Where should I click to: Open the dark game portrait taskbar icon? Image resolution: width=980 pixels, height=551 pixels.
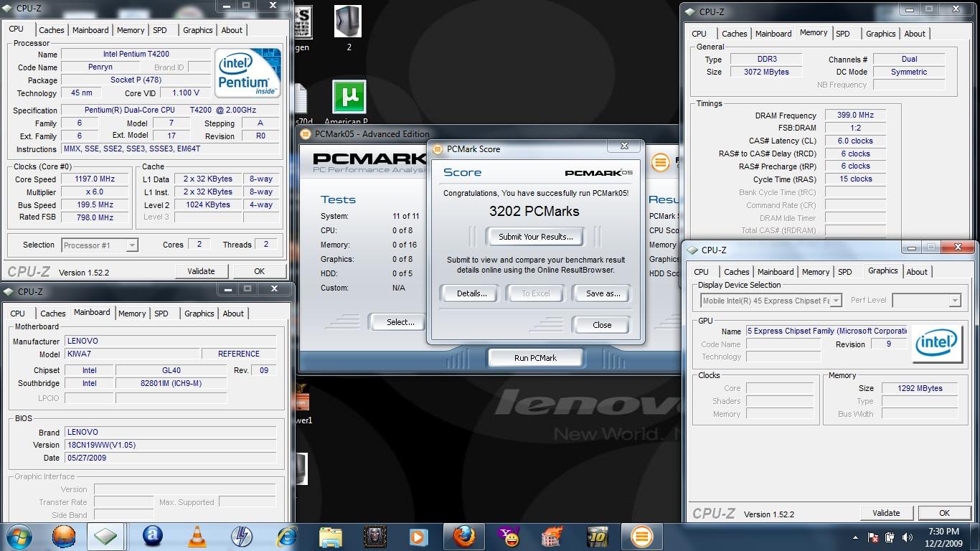tap(375, 536)
